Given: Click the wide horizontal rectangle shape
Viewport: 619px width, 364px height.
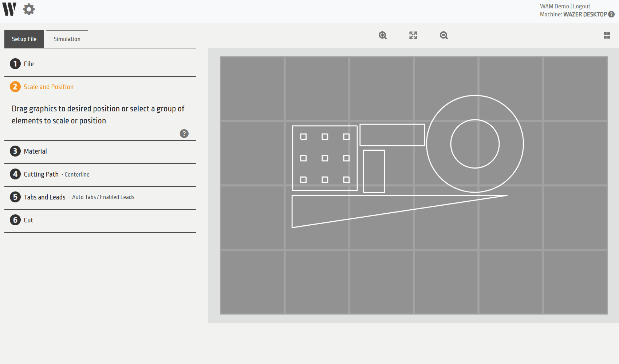Looking at the screenshot, I should 392,124.
